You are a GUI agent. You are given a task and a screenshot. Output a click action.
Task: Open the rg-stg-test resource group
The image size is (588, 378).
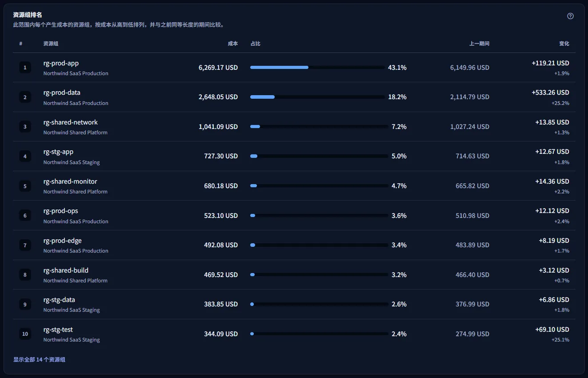(58, 330)
